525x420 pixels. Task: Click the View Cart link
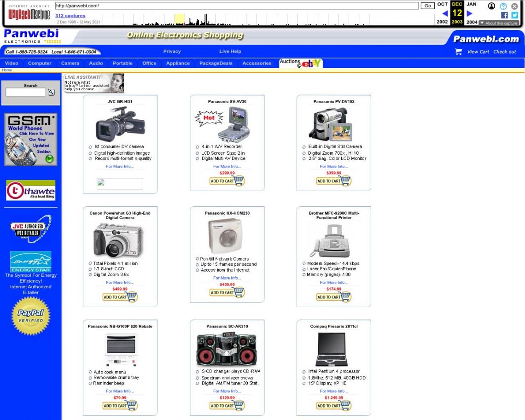(478, 52)
